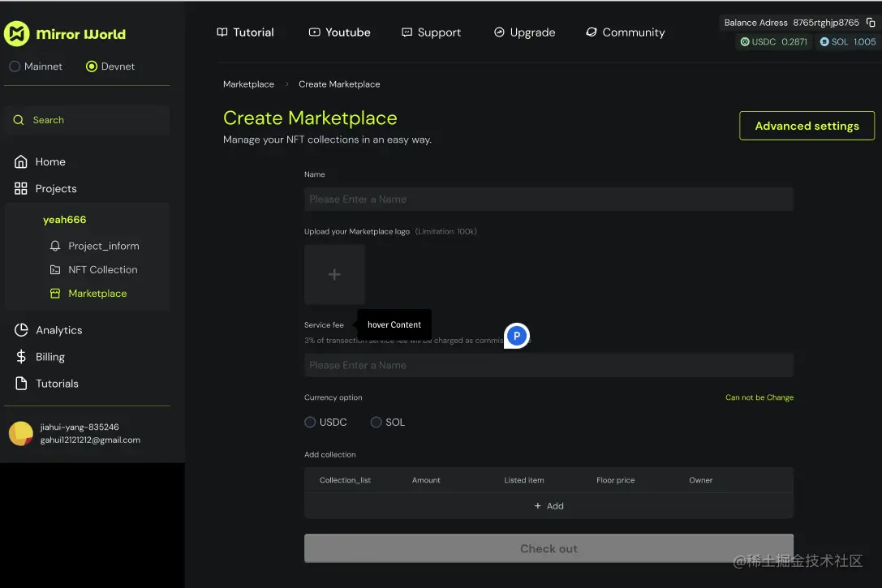882x588 pixels.
Task: Open Analytics in the sidebar
Action: click(59, 331)
